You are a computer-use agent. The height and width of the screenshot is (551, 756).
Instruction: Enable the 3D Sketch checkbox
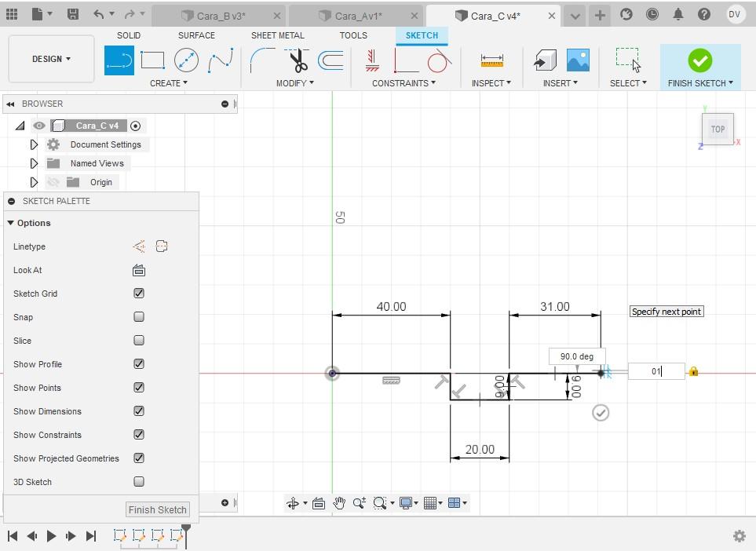point(139,482)
